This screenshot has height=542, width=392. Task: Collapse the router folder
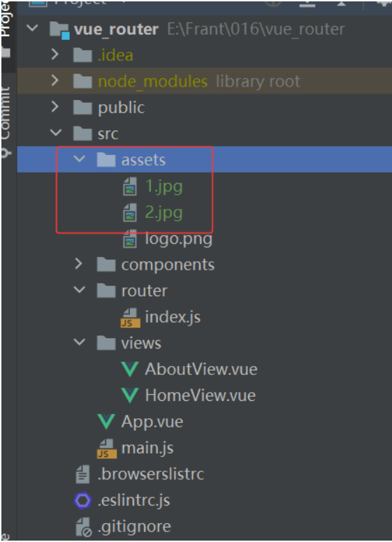80,290
